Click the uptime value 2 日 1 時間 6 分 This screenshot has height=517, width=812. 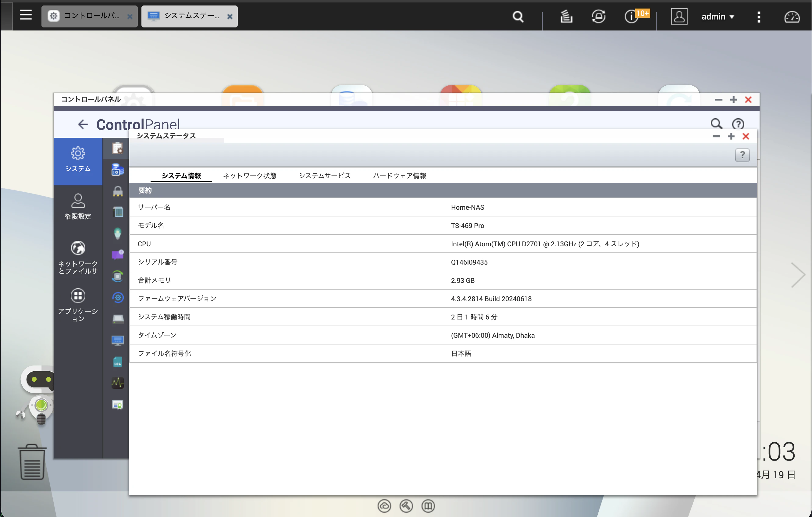point(474,317)
